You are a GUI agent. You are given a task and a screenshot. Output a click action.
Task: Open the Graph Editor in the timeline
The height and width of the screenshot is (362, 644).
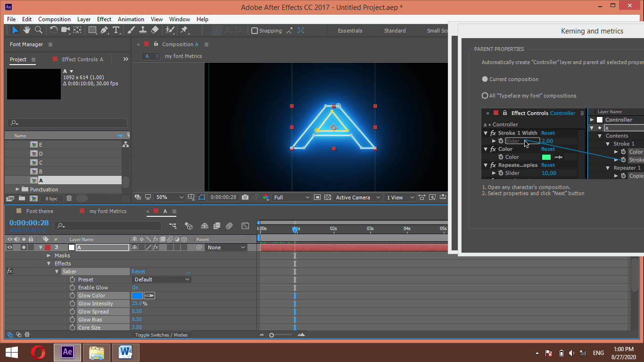click(x=245, y=226)
